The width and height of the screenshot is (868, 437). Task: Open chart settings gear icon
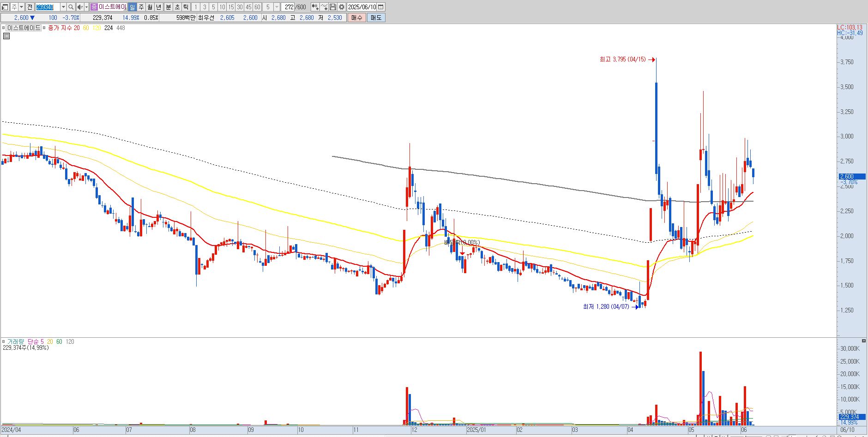point(342,7)
